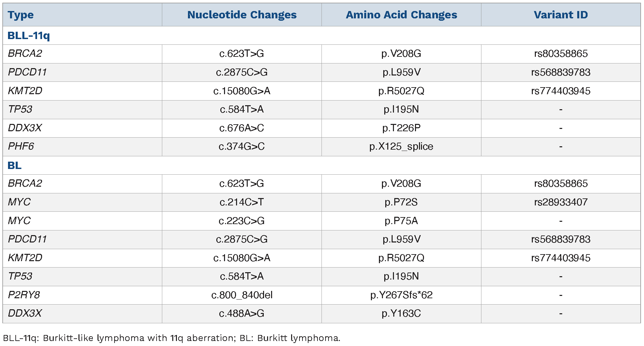Select the BL section heading row

pyautogui.click(x=15, y=166)
